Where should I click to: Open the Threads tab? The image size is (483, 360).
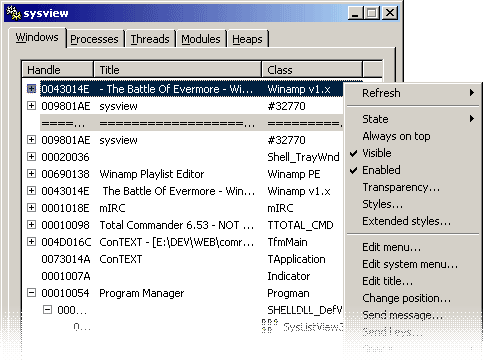click(150, 39)
